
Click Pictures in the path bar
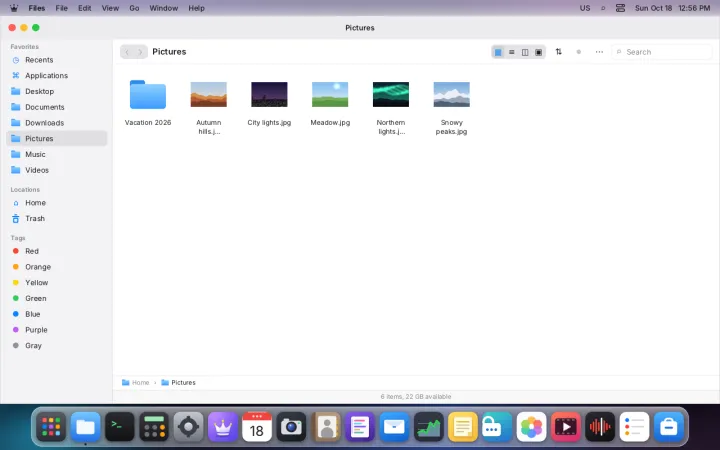point(178,382)
